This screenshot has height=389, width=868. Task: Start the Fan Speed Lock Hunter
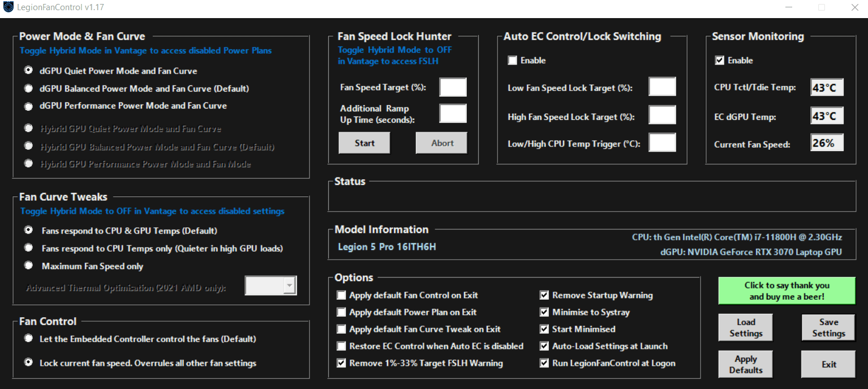click(x=364, y=143)
